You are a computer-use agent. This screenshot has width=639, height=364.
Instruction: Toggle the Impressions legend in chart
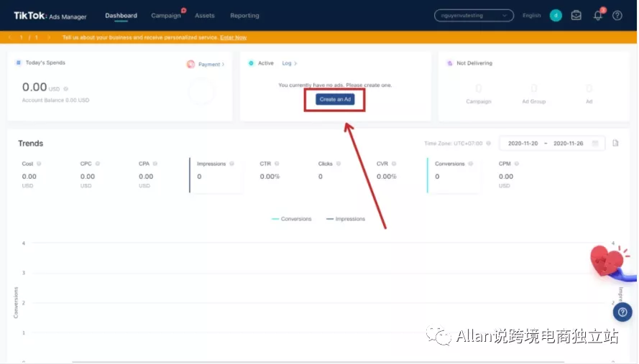(x=346, y=219)
